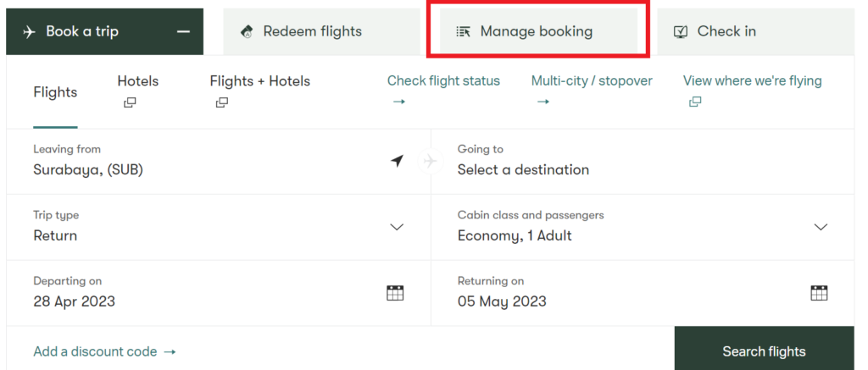Switch to the Manage booking tab
The image size is (868, 370).
[538, 31]
